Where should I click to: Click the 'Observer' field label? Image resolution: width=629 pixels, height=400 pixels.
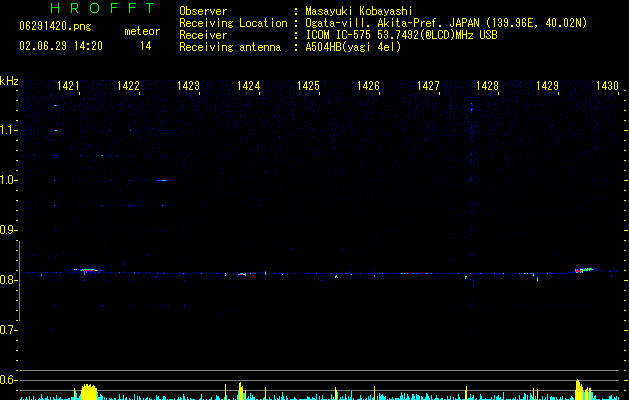pyautogui.click(x=203, y=11)
